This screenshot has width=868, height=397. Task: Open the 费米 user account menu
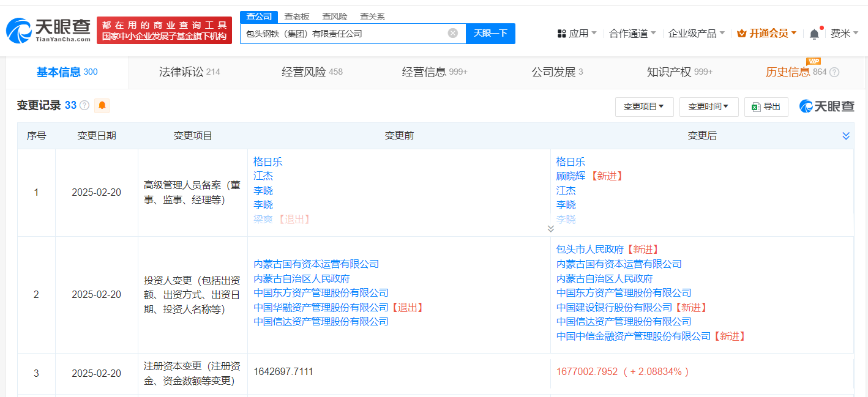844,33
